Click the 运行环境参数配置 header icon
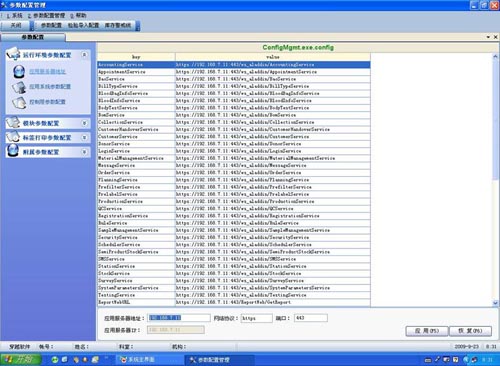Image resolution: width=500 pixels, height=366 pixels. [13, 54]
